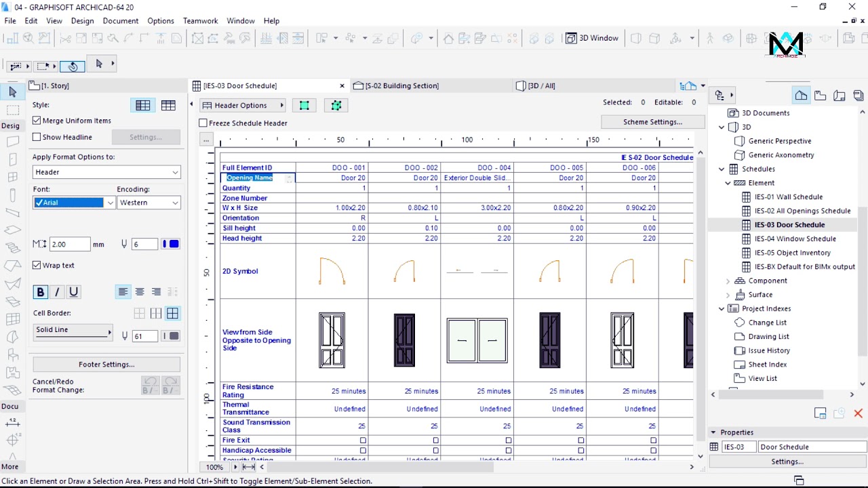
Task: Open the Arial font dropdown
Action: point(74,203)
